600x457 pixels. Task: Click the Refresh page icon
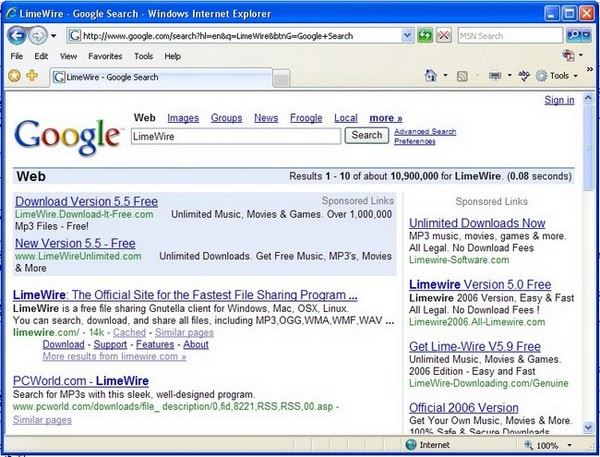click(x=425, y=36)
